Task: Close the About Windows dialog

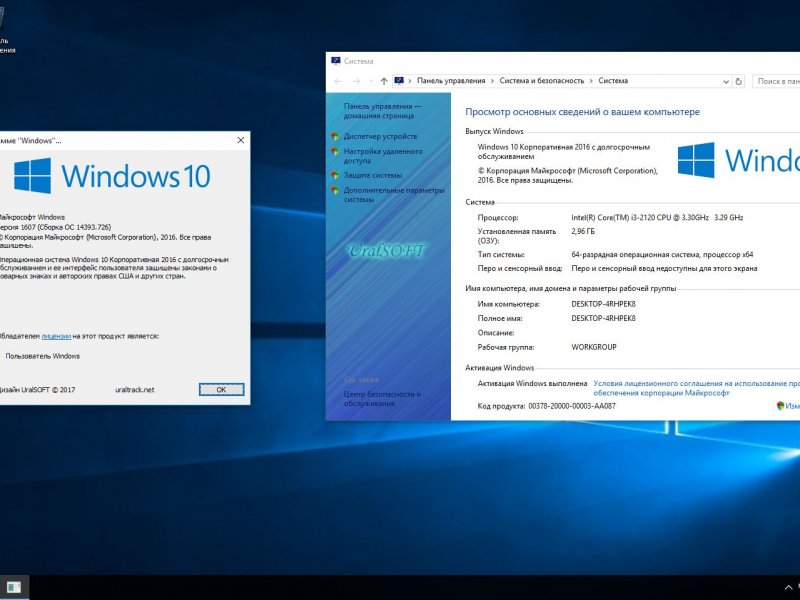Action: (241, 140)
